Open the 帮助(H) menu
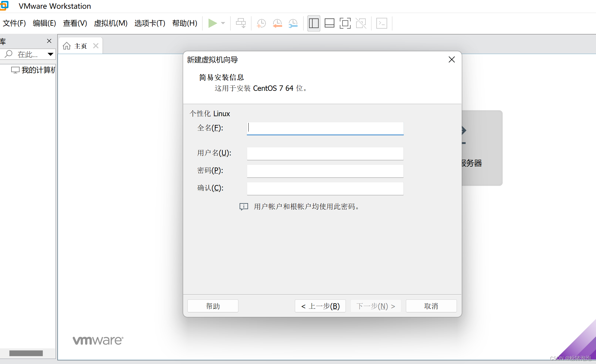Viewport: 596px width, 364px height. tap(185, 23)
